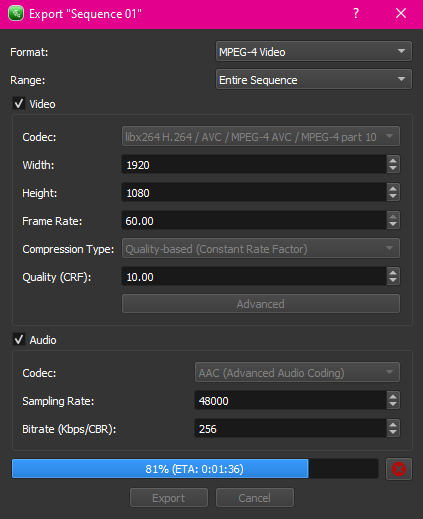Click the Height field showing 1080

(x=254, y=193)
